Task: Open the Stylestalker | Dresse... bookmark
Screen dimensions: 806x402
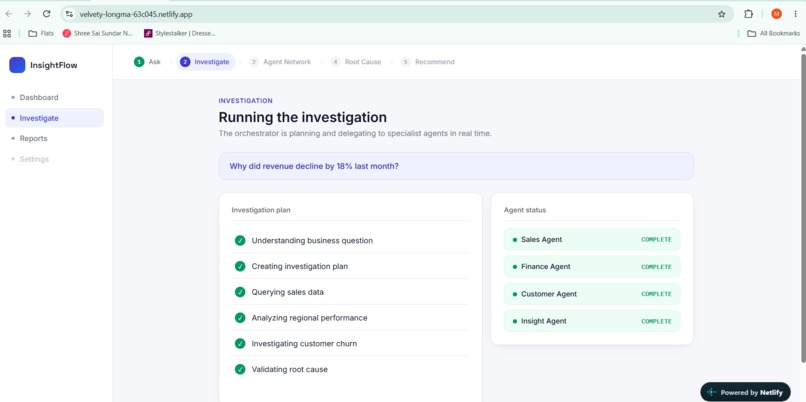Action: pyautogui.click(x=180, y=33)
